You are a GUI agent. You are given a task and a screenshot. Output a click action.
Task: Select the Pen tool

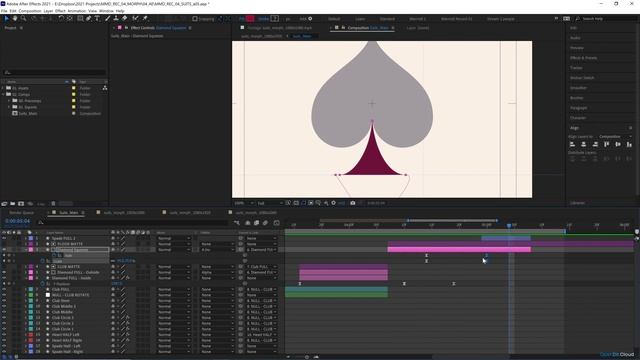(x=89, y=19)
